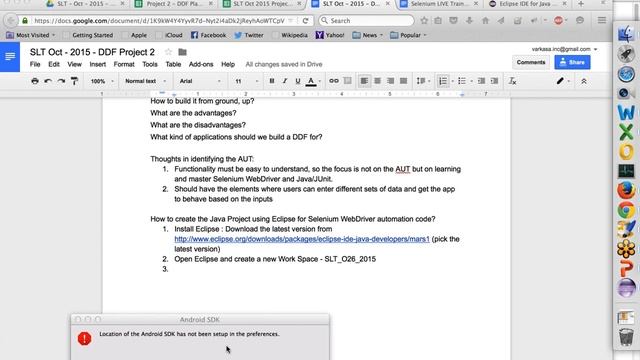Switch to the Eclipse IDE for Java tab
The width and height of the screenshot is (640, 360).
pos(528,4)
